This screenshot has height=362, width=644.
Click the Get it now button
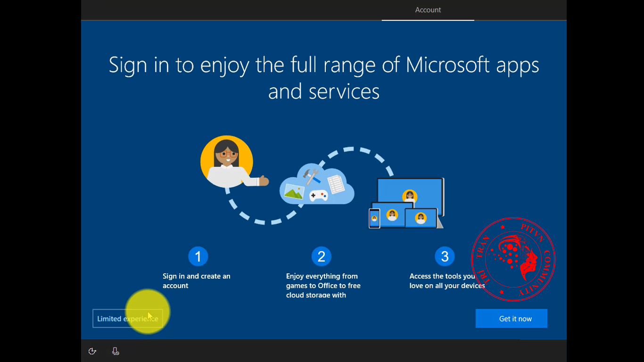coord(512,319)
